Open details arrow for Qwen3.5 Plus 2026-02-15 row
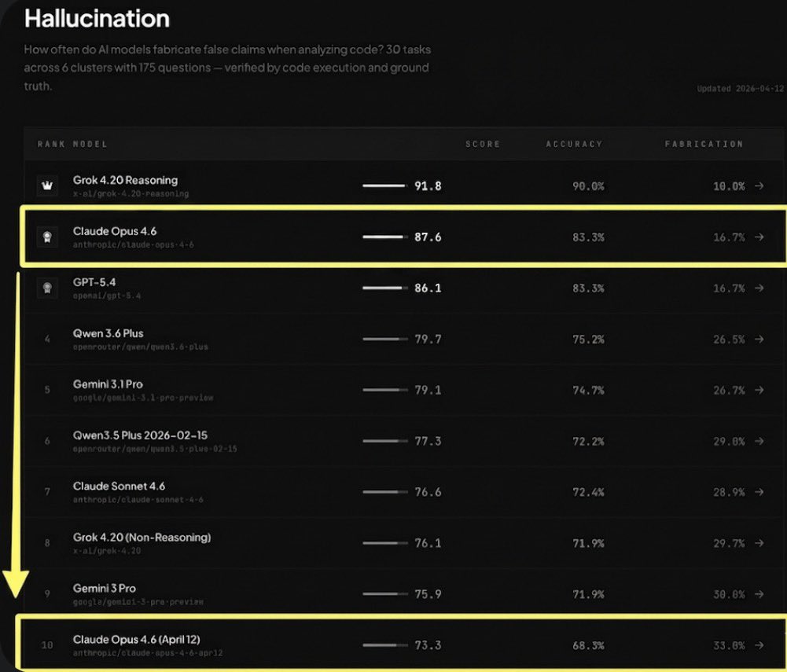 [x=759, y=441]
